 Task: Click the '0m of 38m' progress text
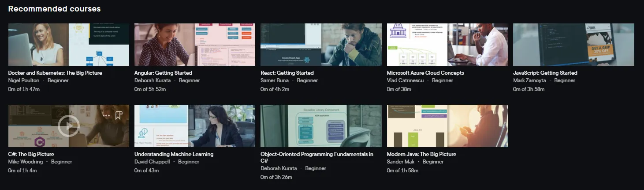(x=399, y=89)
